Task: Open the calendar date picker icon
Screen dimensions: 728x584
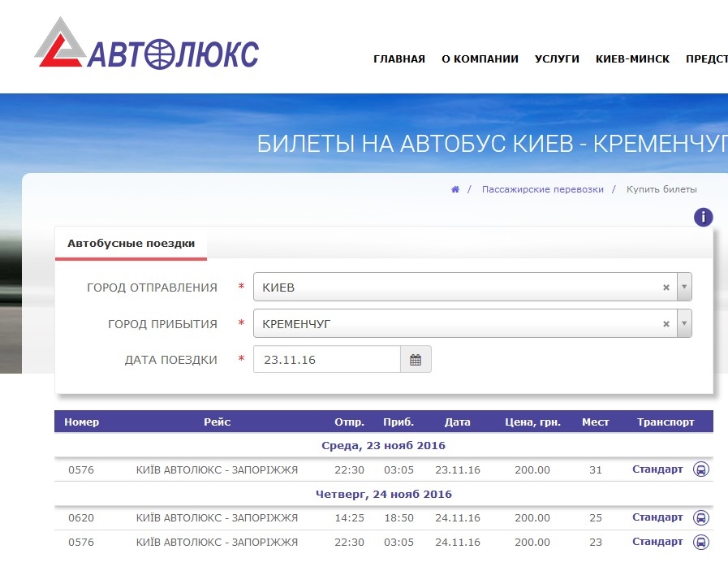Action: 416,360
